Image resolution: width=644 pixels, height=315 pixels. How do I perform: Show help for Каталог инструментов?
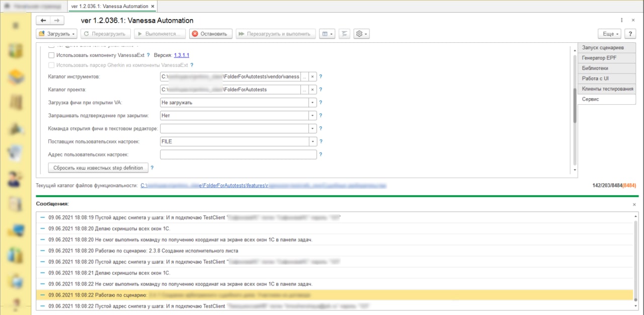[321, 77]
